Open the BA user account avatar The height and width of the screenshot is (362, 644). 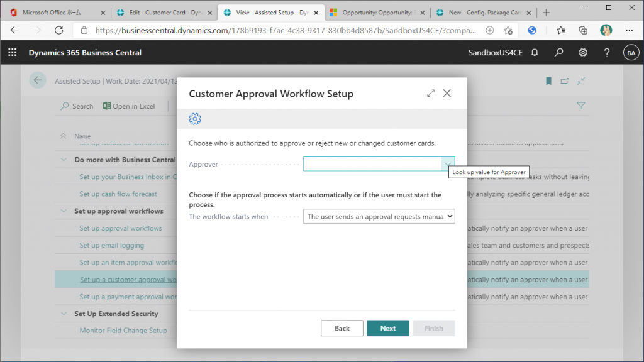631,53
